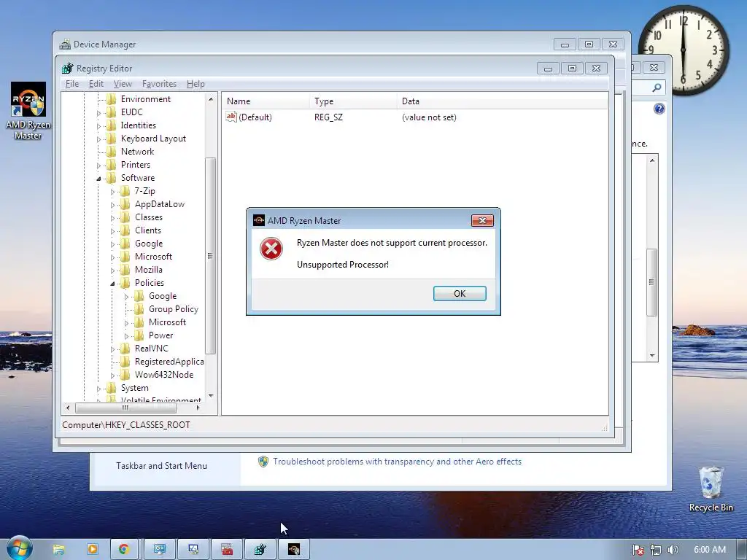Expand the Wow6432Node key

[x=112, y=376]
